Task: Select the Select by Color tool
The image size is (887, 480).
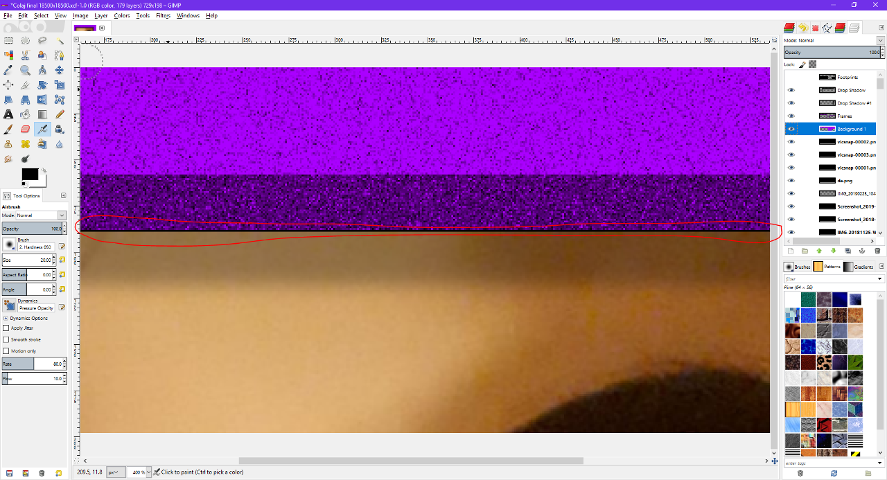Action: coord(8,55)
